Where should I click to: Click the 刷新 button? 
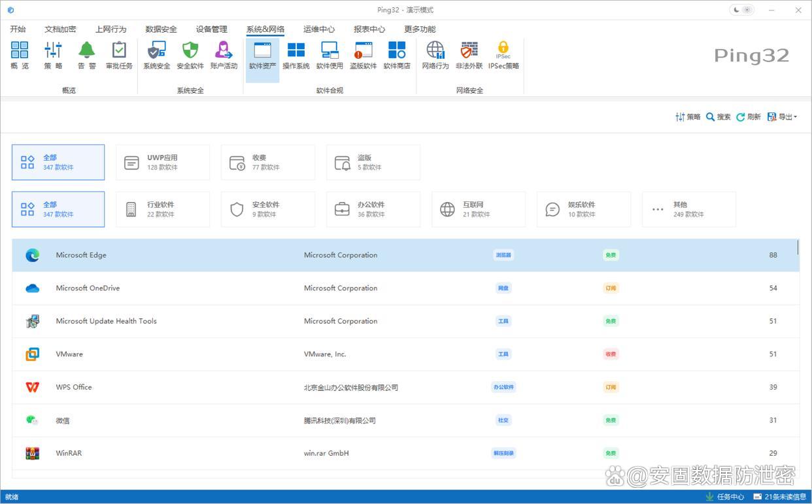point(749,117)
